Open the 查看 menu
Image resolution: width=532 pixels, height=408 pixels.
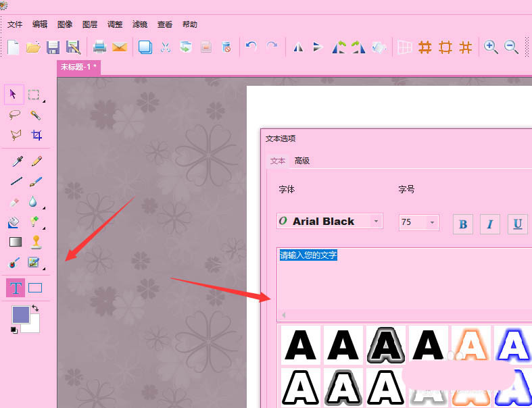click(165, 24)
